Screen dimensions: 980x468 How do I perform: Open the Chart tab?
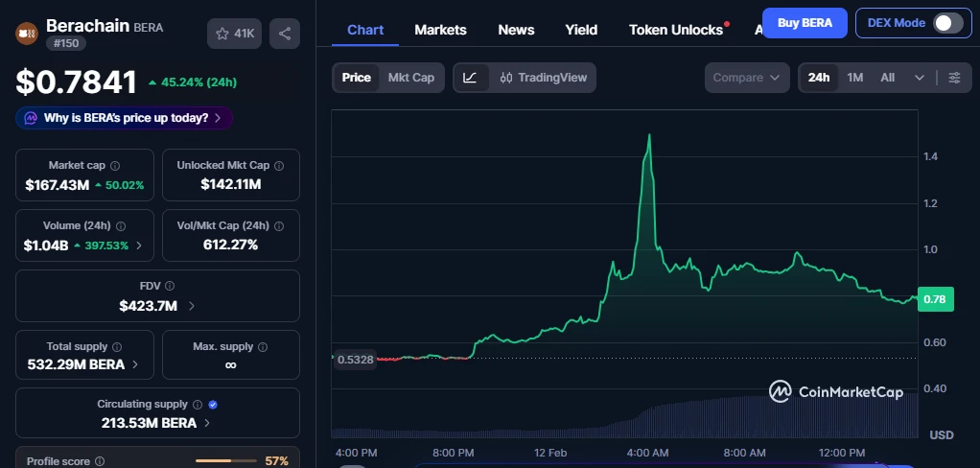point(365,30)
